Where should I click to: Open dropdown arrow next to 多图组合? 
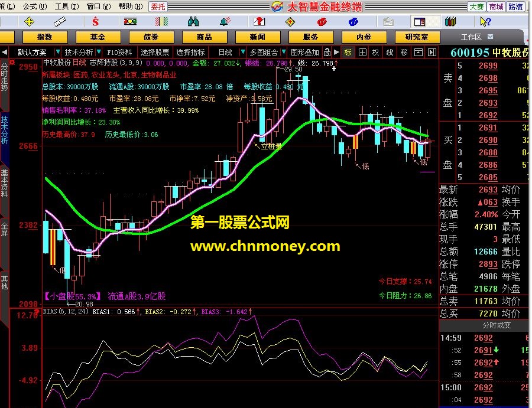[284, 52]
